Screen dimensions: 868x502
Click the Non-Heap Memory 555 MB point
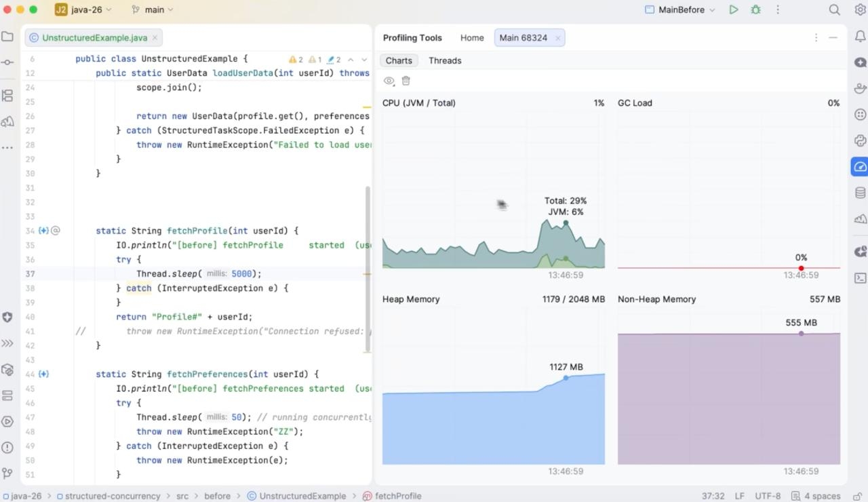[801, 333]
